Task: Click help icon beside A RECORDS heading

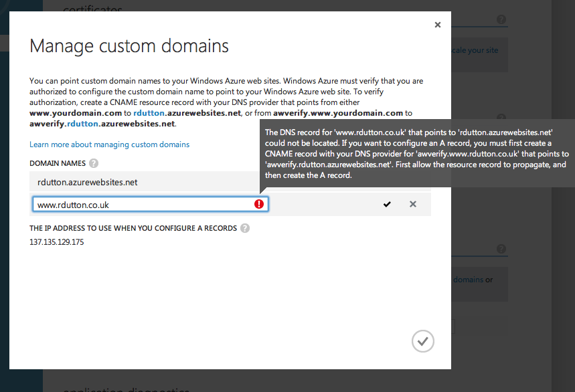Action: pos(245,228)
